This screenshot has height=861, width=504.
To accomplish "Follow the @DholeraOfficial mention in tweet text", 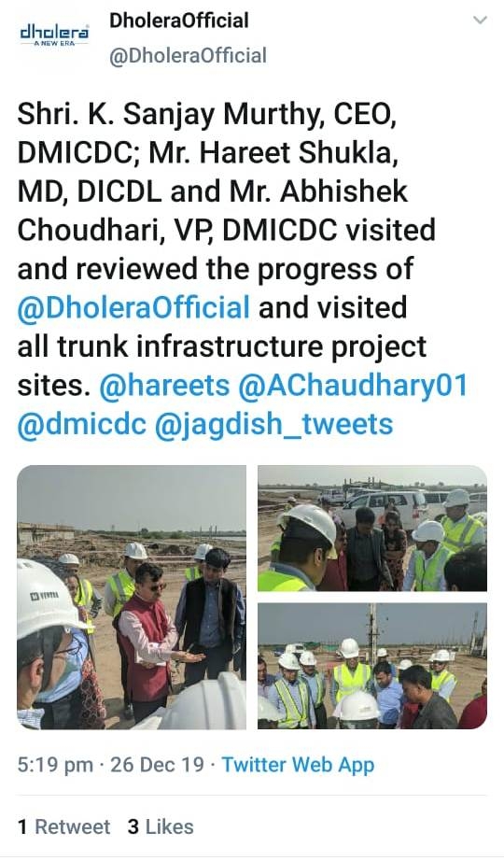I will [x=133, y=307].
